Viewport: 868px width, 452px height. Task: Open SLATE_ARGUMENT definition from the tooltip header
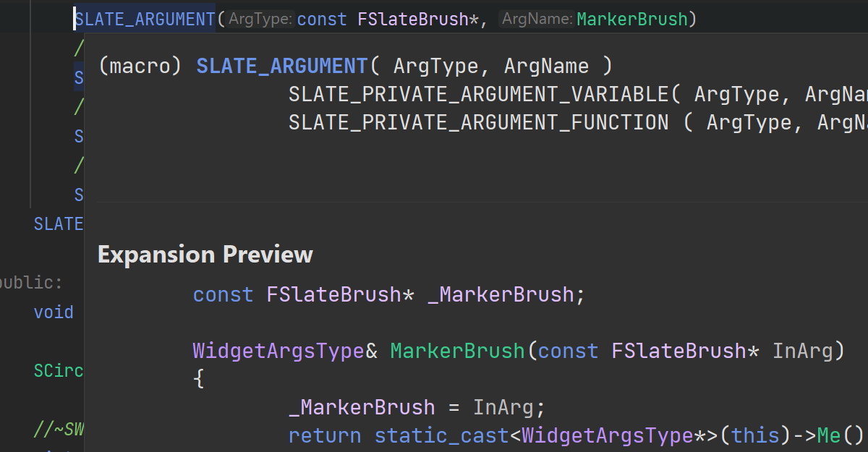[x=282, y=67]
